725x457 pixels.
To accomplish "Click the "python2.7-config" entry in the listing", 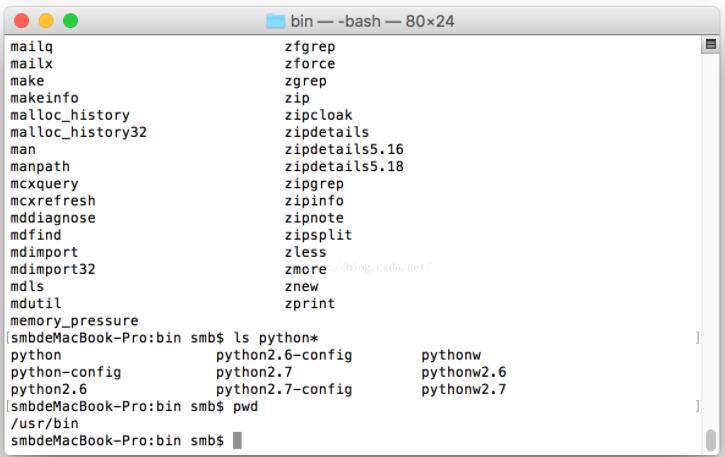I will click(x=284, y=389).
